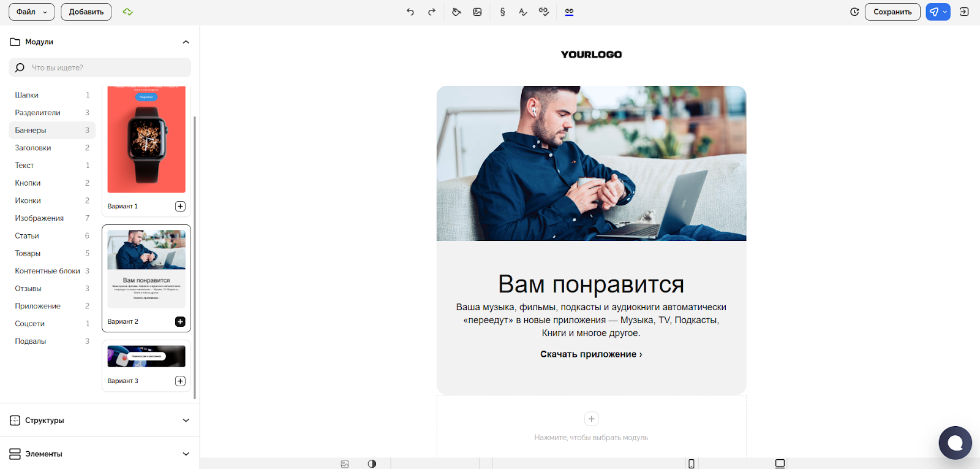Select the Подвалы module category
The image size is (980, 469).
(x=31, y=341)
